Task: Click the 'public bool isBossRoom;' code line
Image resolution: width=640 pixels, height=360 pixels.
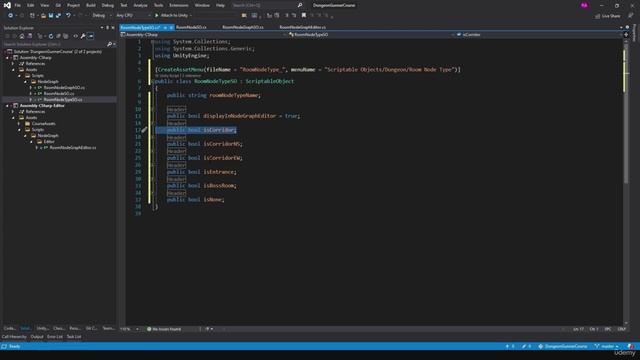Action: tap(202, 186)
